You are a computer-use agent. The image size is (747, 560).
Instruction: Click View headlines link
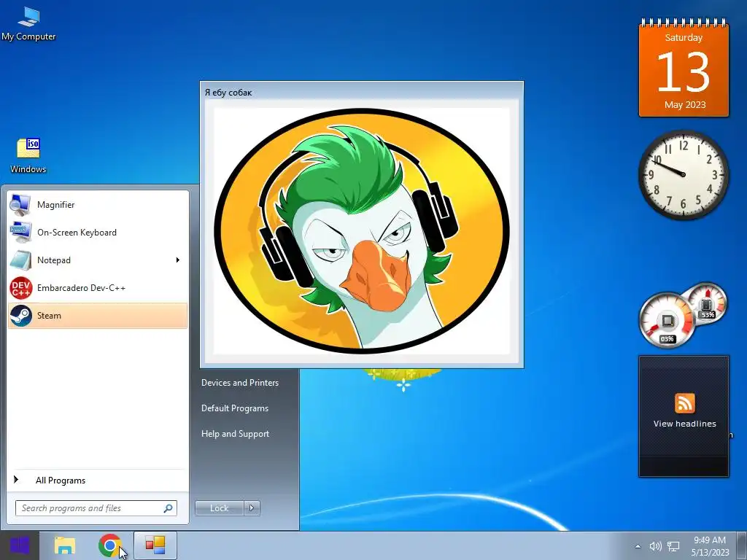(x=684, y=424)
